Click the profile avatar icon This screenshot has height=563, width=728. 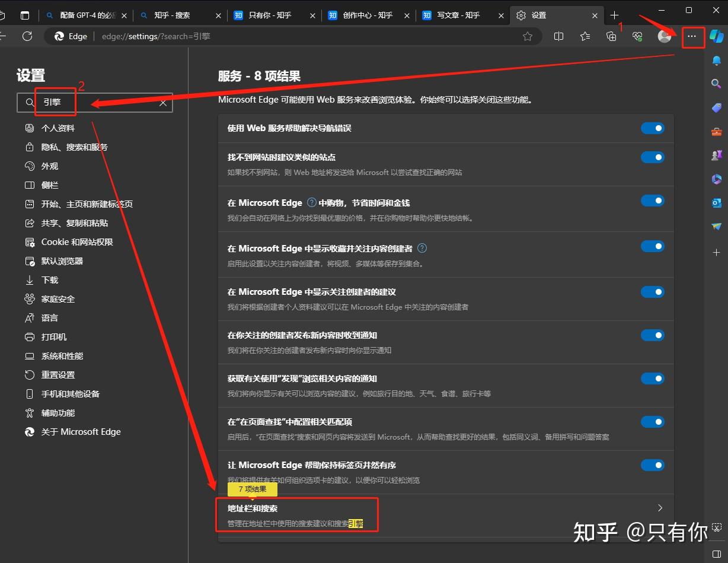tap(665, 37)
